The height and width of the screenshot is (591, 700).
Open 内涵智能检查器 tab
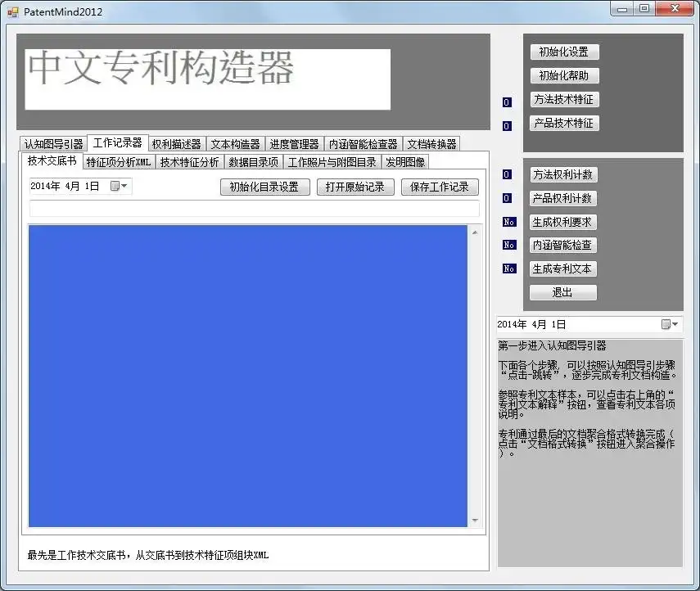tap(363, 144)
